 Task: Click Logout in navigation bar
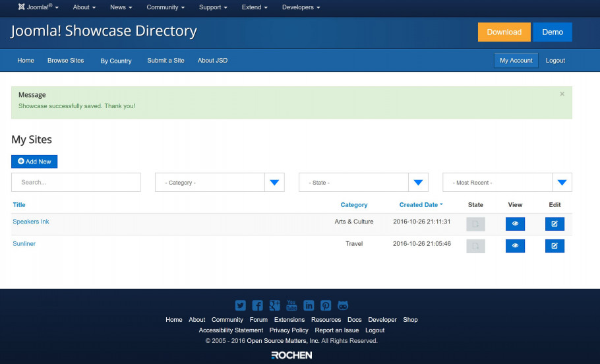click(x=555, y=61)
